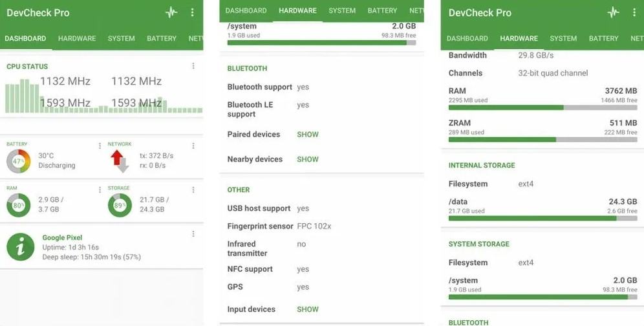644x326 pixels.
Task: Show the Input devices list
Action: (x=308, y=309)
